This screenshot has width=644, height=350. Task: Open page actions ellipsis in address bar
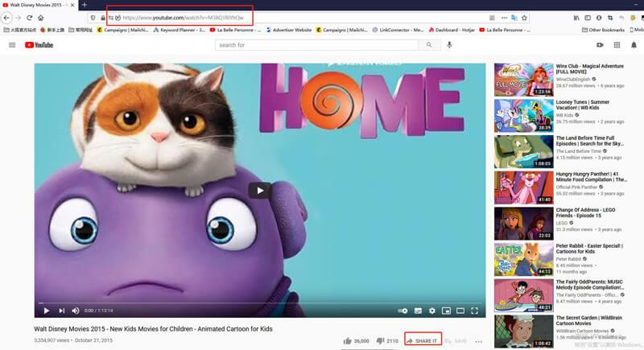(x=505, y=18)
